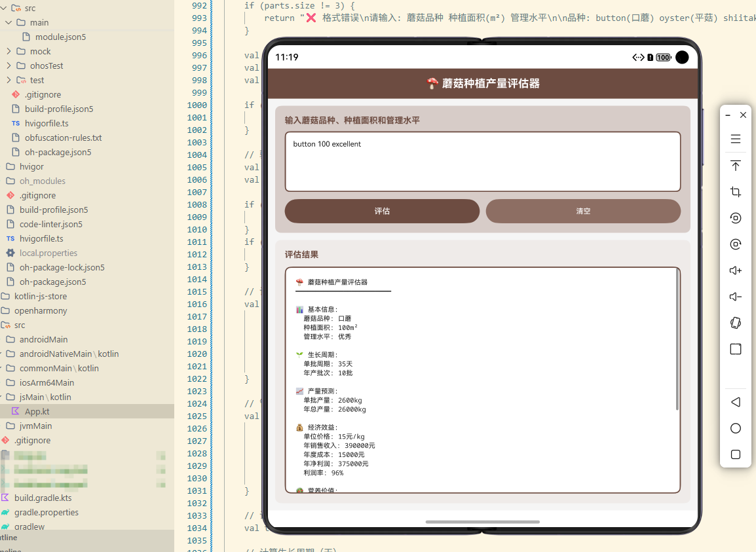Screen dimensions: 756x552
Task: Tap the emulator back triangle button
Action: click(x=735, y=402)
